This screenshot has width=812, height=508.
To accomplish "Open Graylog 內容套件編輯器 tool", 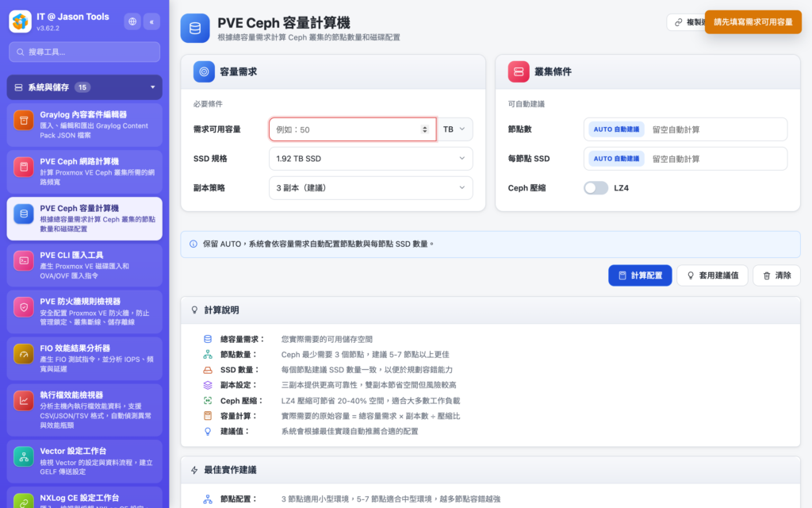I will pos(84,125).
